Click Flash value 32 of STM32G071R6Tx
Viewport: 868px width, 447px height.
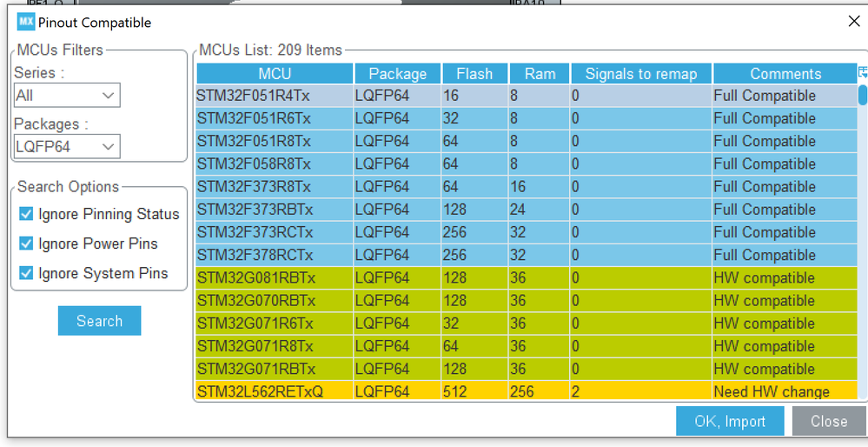pyautogui.click(x=474, y=323)
